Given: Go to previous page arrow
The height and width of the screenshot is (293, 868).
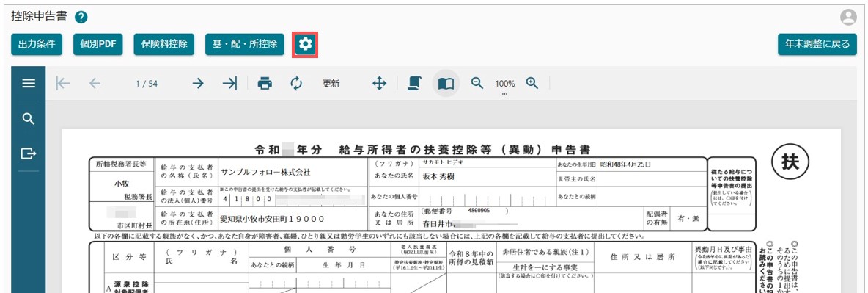Looking at the screenshot, I should [95, 83].
